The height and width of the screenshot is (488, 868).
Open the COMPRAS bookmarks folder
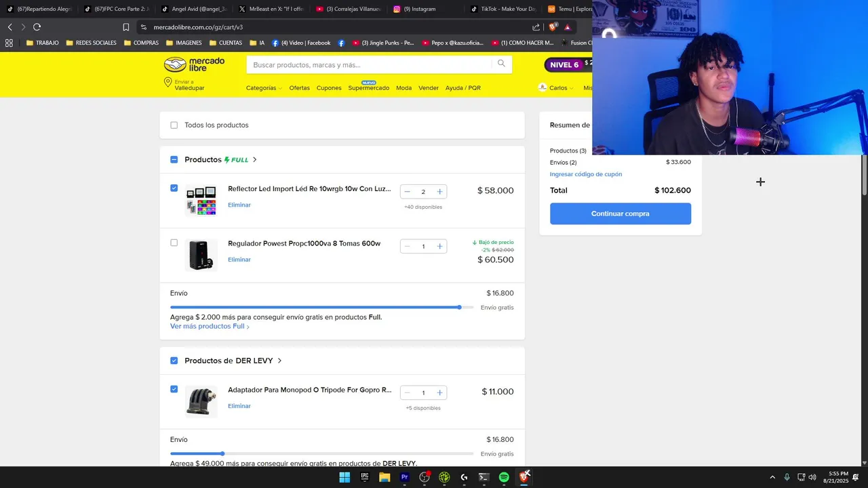(141, 43)
